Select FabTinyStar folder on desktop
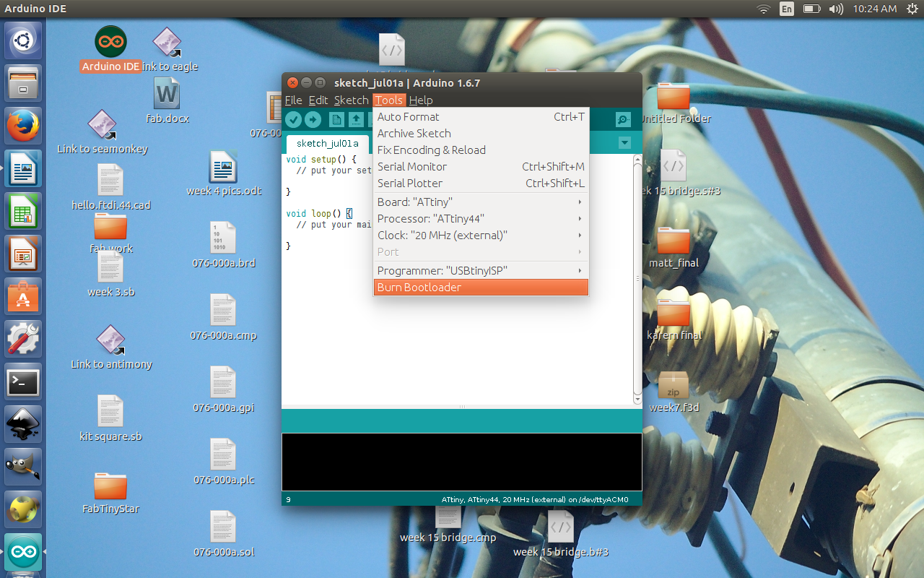This screenshot has width=924, height=578. 110,493
